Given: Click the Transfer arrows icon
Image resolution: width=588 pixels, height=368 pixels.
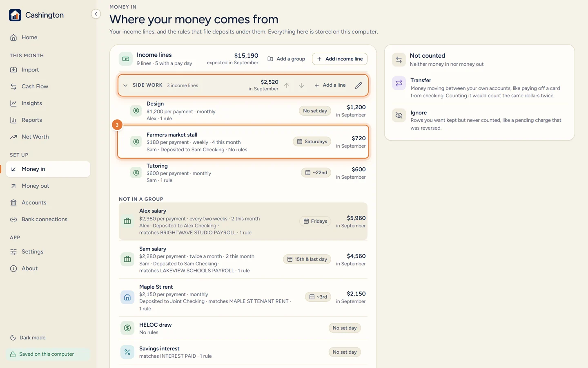Looking at the screenshot, I should 399,83.
